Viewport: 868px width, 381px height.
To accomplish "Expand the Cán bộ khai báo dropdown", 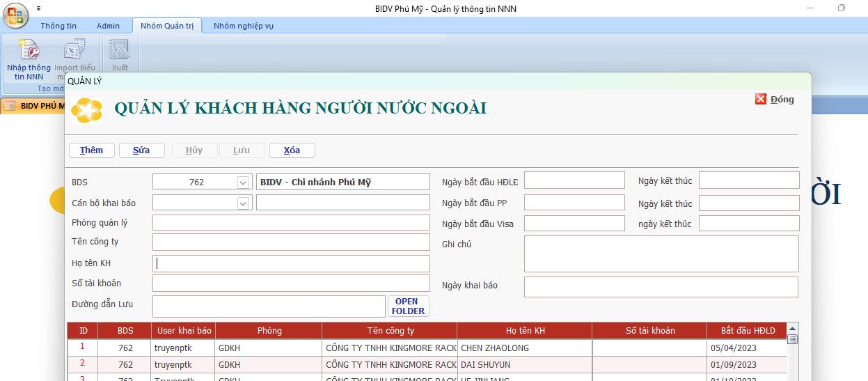I will pyautogui.click(x=243, y=203).
